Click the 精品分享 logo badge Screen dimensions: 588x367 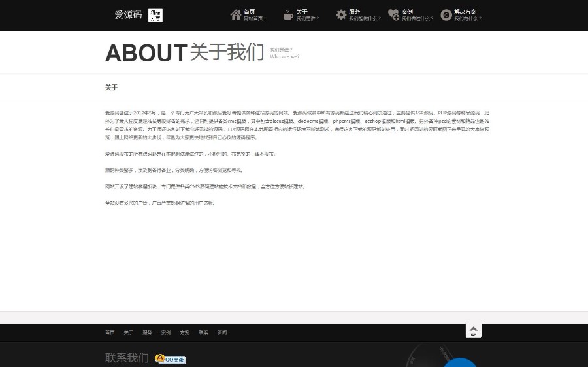(x=155, y=15)
